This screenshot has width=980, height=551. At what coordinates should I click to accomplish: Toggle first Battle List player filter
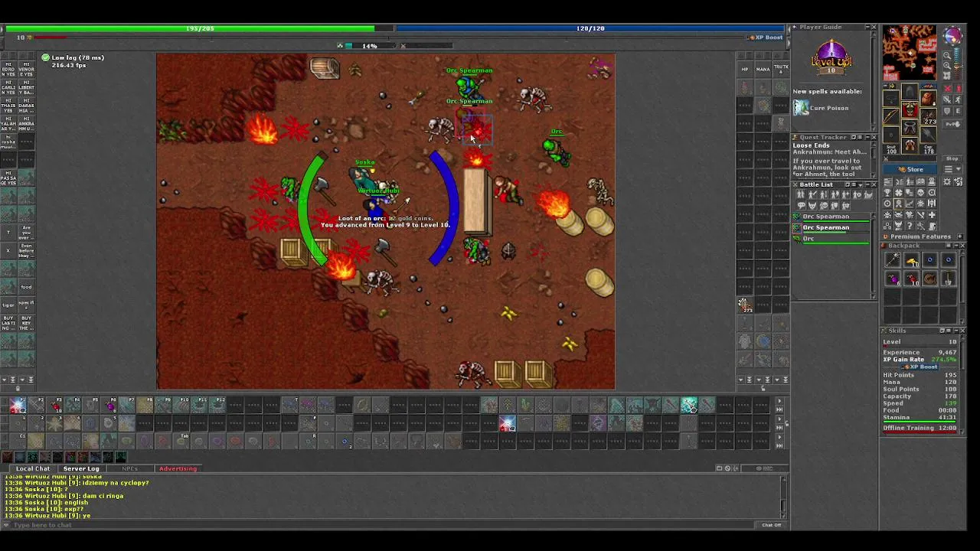coord(801,194)
